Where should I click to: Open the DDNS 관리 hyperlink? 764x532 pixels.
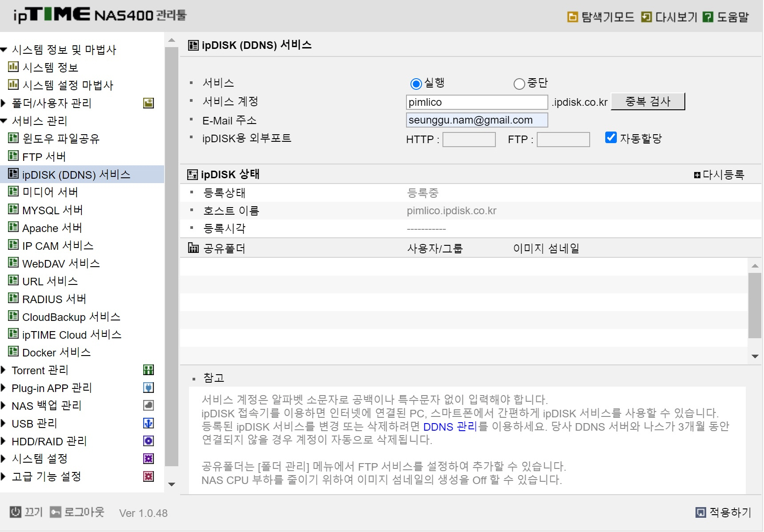[x=450, y=427]
